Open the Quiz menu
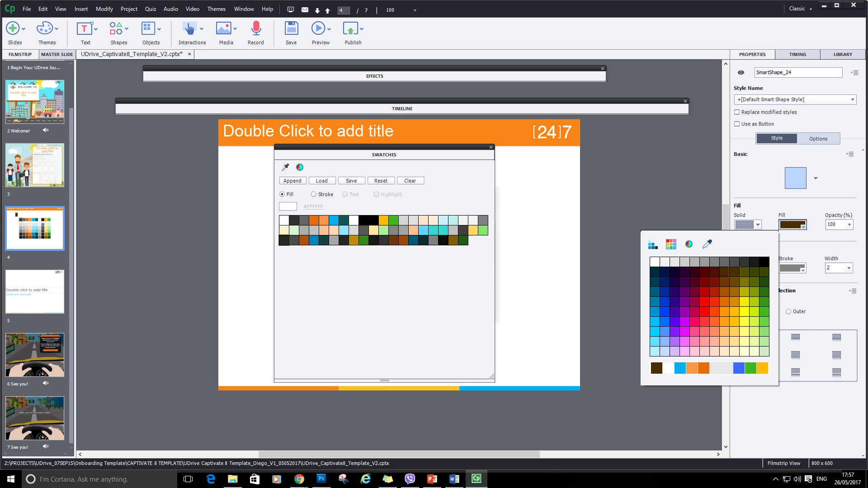The height and width of the screenshot is (488, 868). (150, 9)
